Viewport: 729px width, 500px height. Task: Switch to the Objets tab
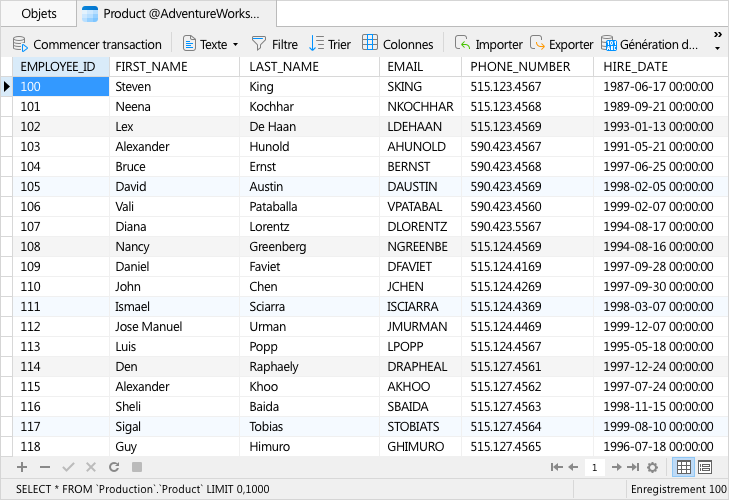(x=39, y=14)
